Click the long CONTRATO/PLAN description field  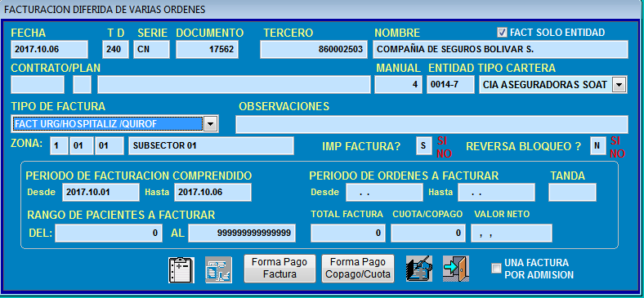234,85
